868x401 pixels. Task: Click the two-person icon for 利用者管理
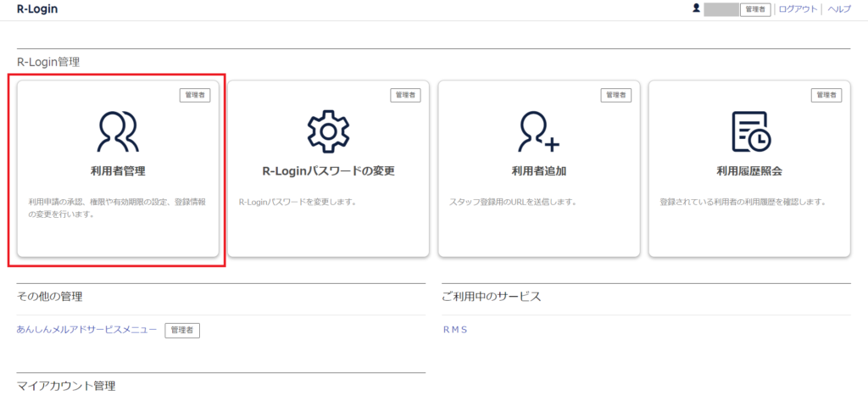(118, 130)
